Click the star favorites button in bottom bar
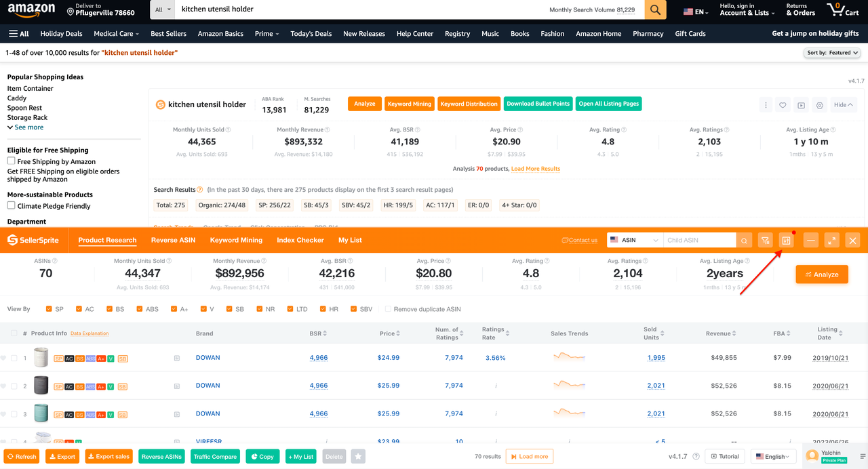The height and width of the screenshot is (469, 868). coord(358,457)
